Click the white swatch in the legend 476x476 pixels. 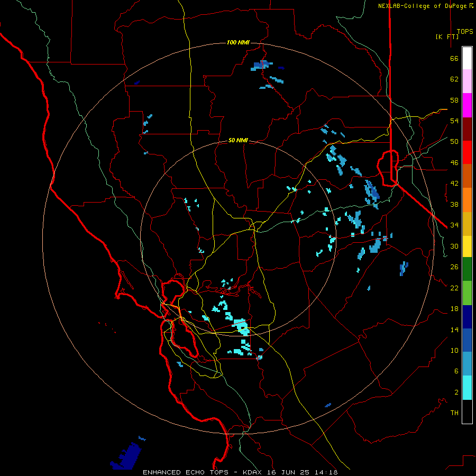pos(467,58)
